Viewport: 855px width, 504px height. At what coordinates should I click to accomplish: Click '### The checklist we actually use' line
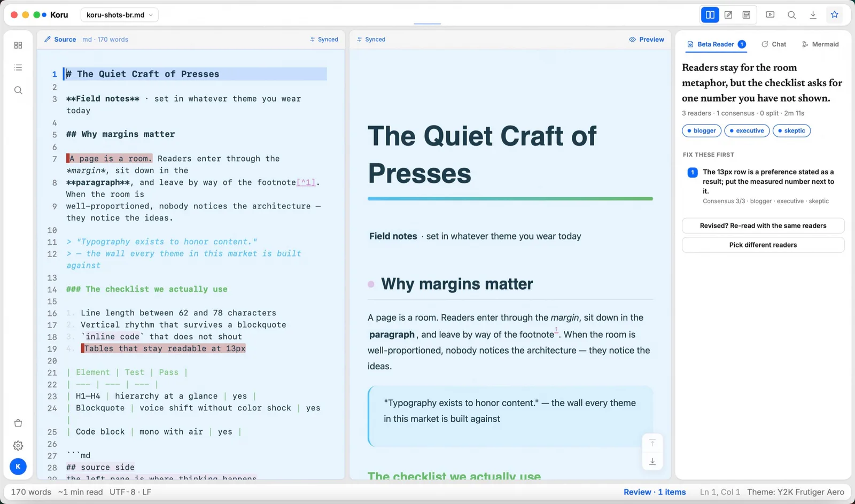(x=147, y=289)
